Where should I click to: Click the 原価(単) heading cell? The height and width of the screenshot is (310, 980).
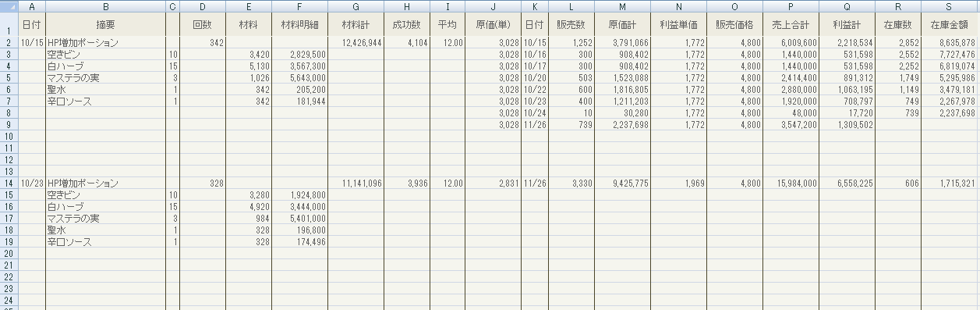[493, 24]
